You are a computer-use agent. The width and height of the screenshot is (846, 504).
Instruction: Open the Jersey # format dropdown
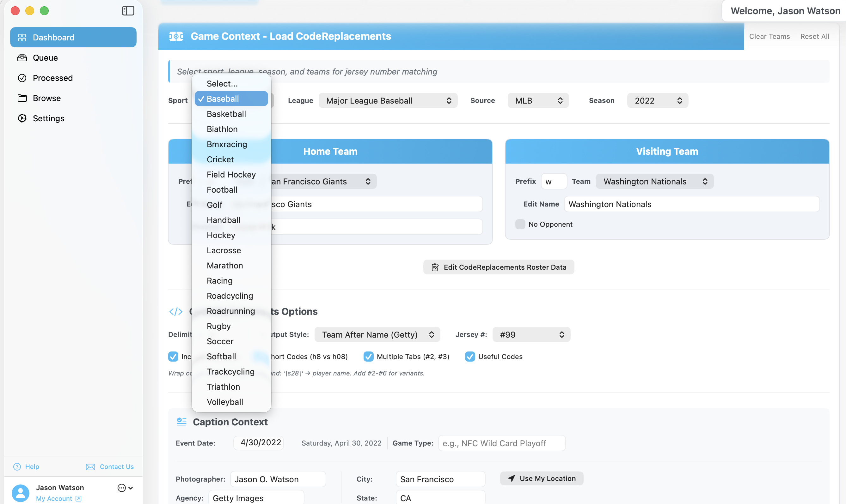pos(531,334)
